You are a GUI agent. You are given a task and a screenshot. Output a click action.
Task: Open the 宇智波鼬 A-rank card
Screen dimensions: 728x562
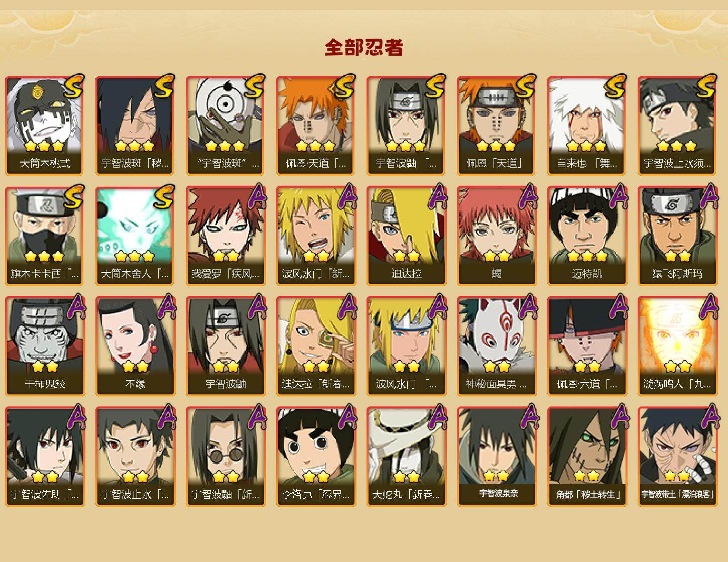pos(225,346)
